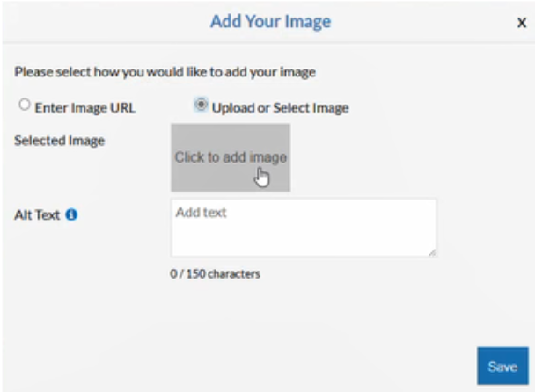Click the word 'image' in the gray placeholder
This screenshot has width=535, height=392.
pyautogui.click(x=268, y=157)
